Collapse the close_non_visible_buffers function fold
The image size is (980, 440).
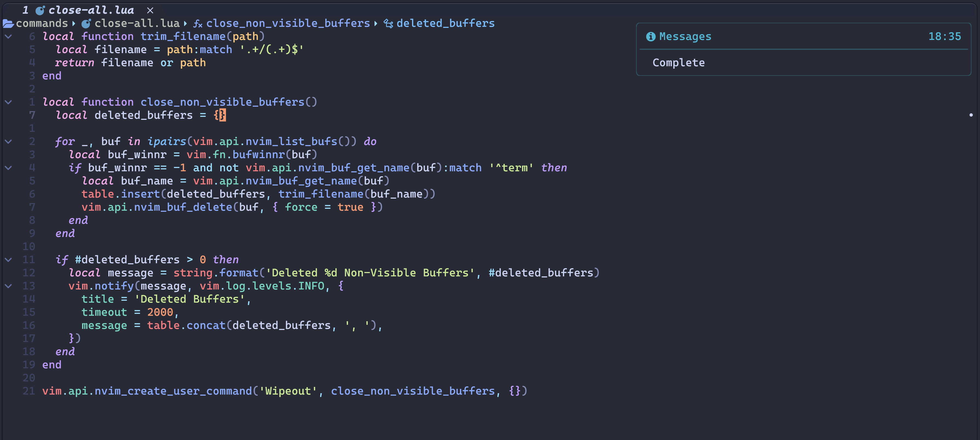click(8, 102)
